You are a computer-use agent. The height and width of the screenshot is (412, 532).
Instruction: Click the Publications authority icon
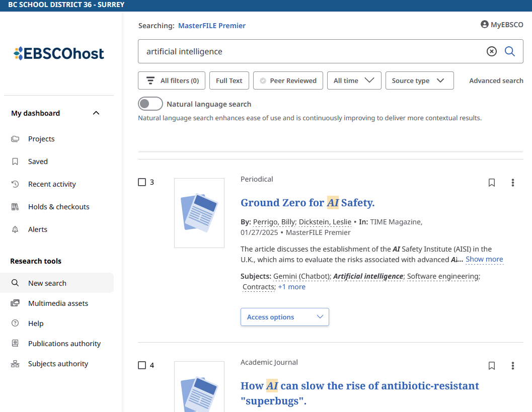[15, 343]
